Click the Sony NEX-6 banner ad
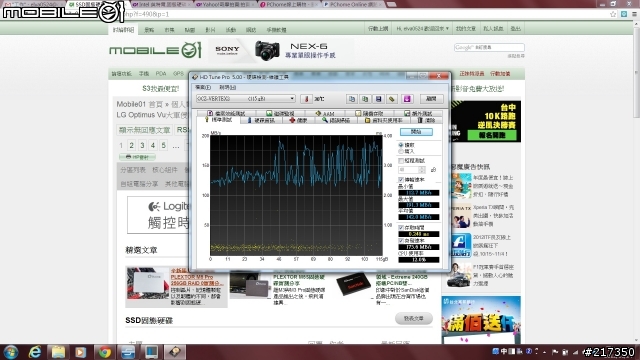Viewport: 640px width, 360px height. pyautogui.click(x=282, y=51)
